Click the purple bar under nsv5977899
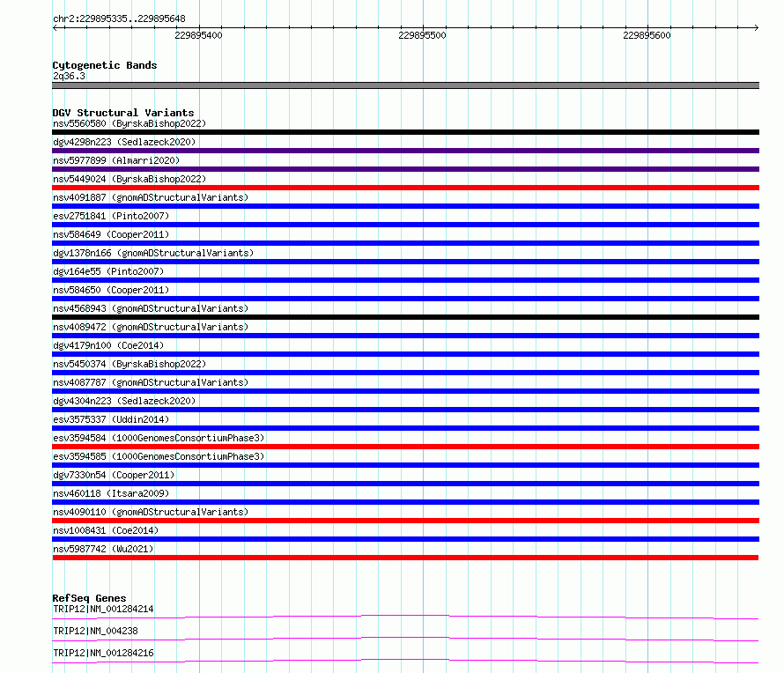784x673 pixels. (405, 169)
